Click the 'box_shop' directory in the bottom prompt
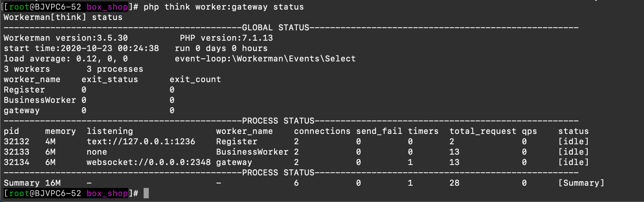The image size is (644, 202). click(107, 193)
